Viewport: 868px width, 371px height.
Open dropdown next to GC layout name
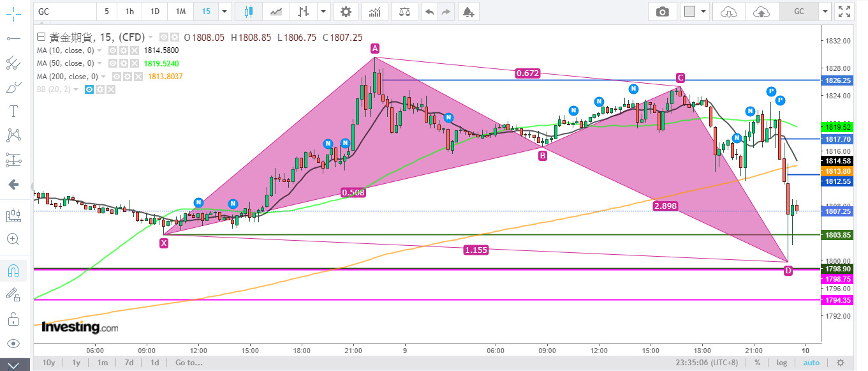click(x=825, y=11)
